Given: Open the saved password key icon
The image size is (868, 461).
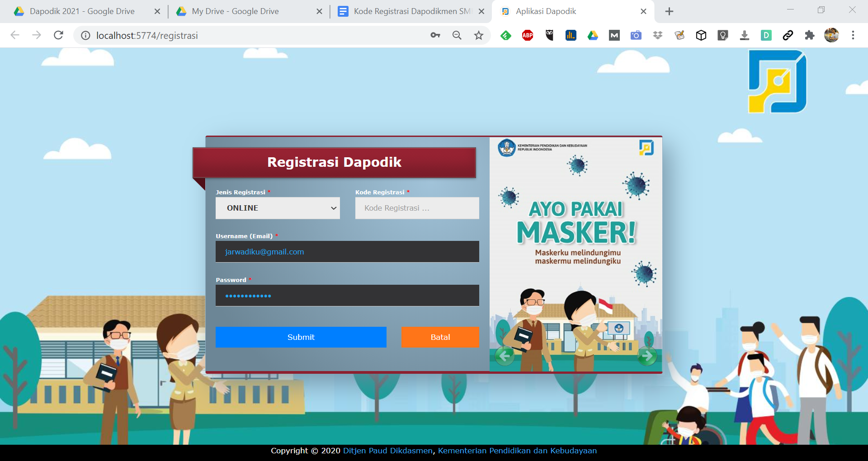Looking at the screenshot, I should click(435, 35).
